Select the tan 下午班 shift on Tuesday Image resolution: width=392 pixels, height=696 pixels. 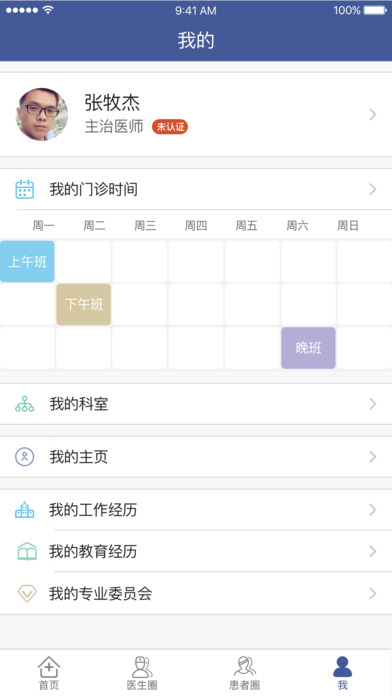click(83, 304)
